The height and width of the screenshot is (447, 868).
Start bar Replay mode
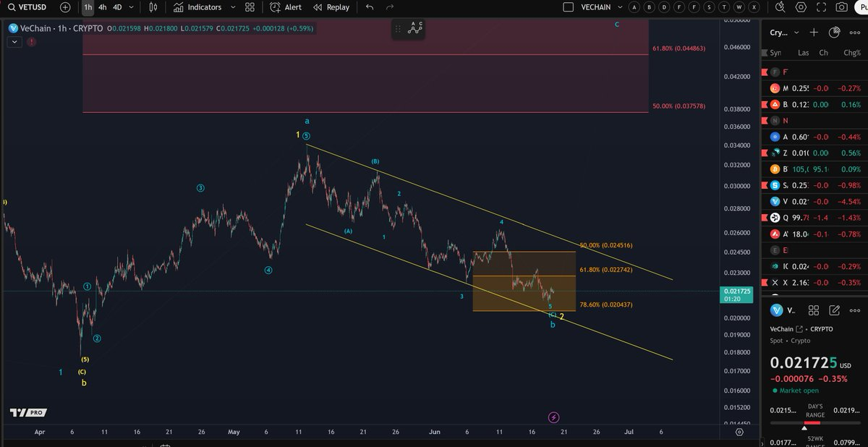point(331,7)
